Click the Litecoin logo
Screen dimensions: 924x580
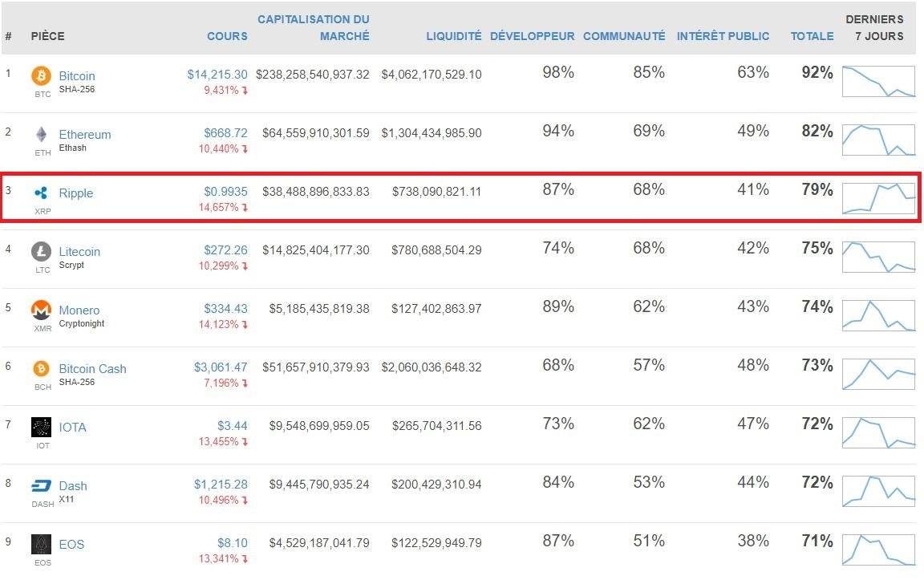coord(41,251)
